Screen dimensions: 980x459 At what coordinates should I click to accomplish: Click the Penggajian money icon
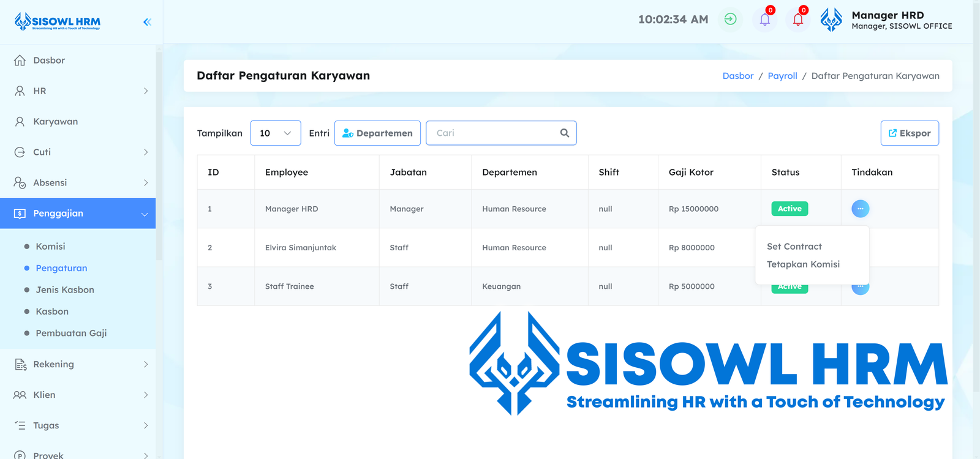coord(20,214)
